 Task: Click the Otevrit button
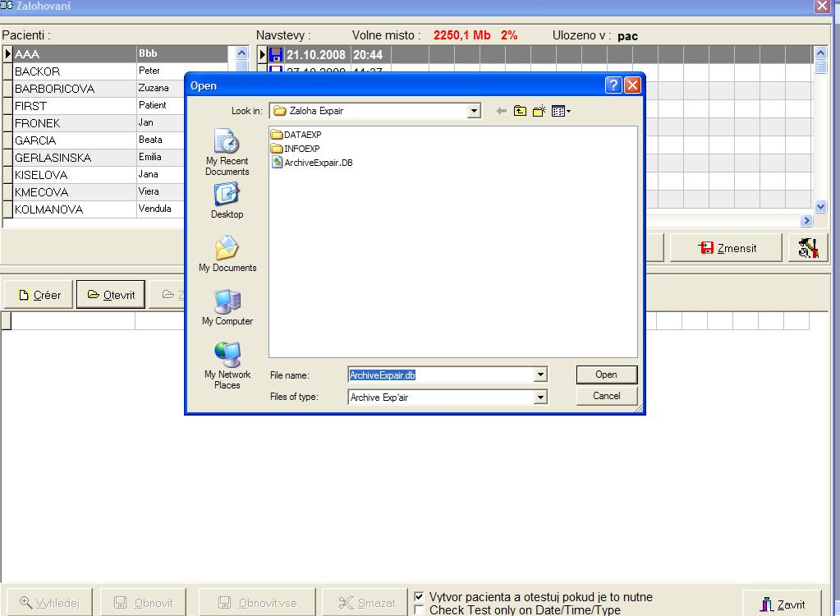click(111, 295)
